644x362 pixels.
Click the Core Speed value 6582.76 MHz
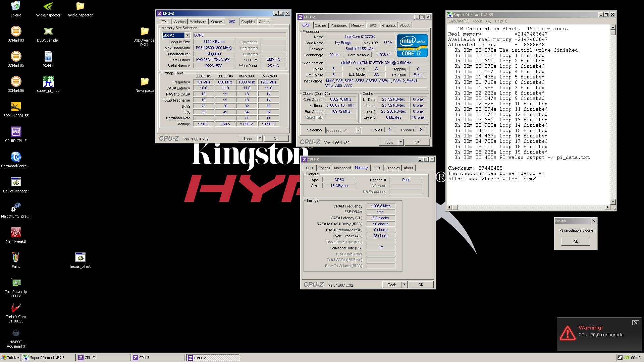click(340, 99)
